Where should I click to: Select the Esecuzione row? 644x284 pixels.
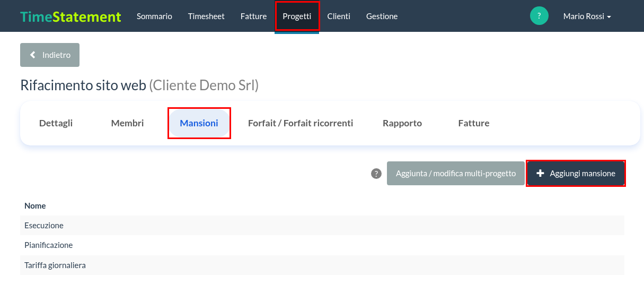coord(322,225)
